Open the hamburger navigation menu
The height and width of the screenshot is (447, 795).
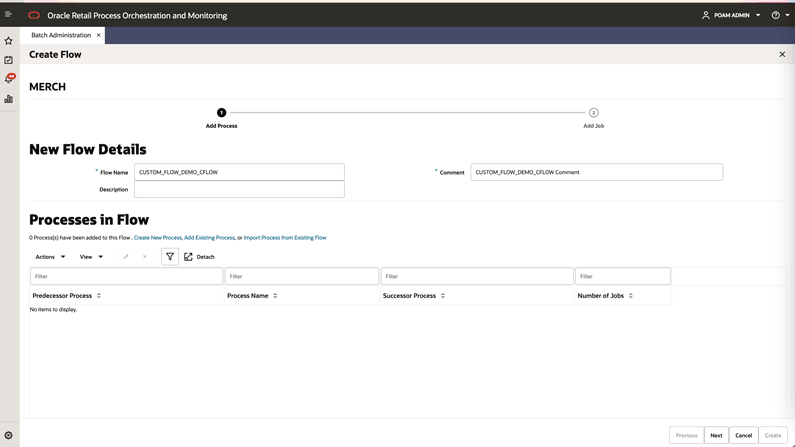click(x=8, y=14)
